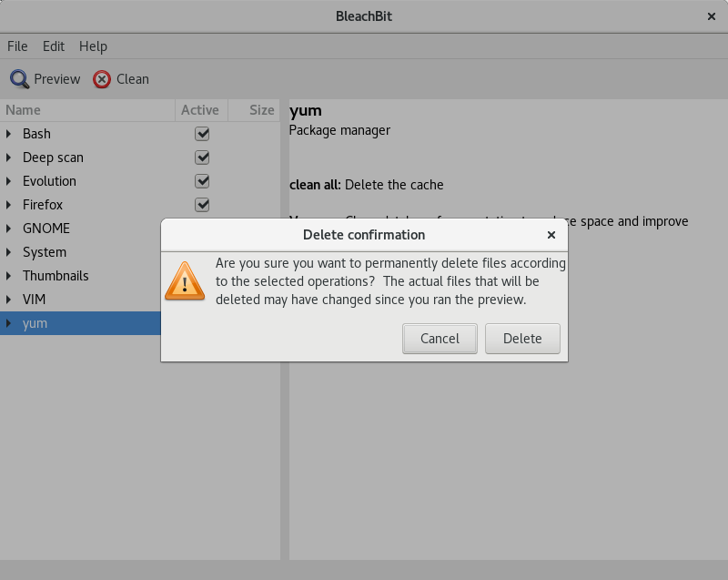
Task: Toggle the Bash active checkbox
Action: tap(202, 134)
